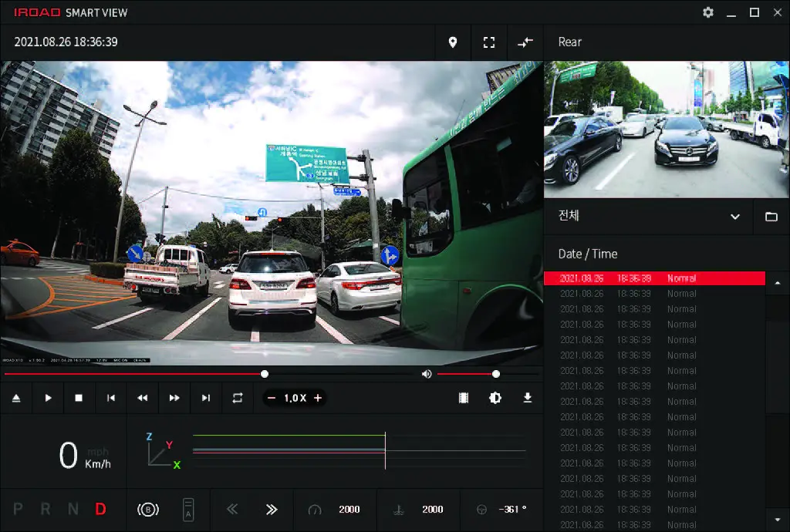The image size is (790, 532).
Task: Toggle repeat playback loop
Action: tap(238, 398)
